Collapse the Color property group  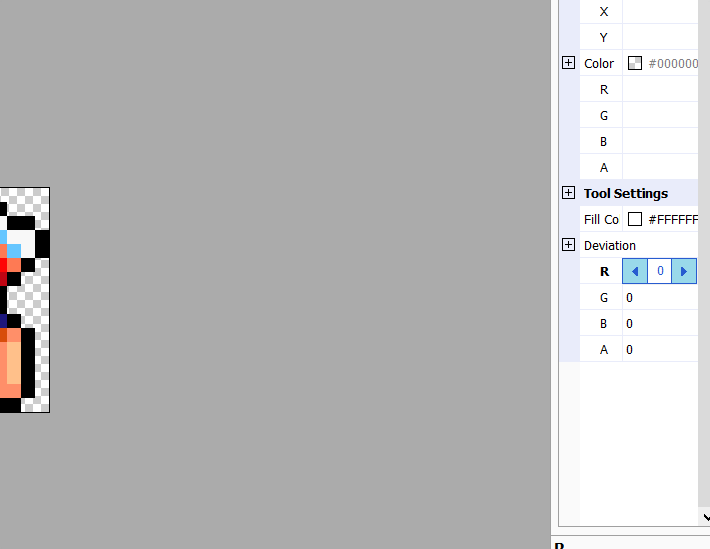[568, 63]
